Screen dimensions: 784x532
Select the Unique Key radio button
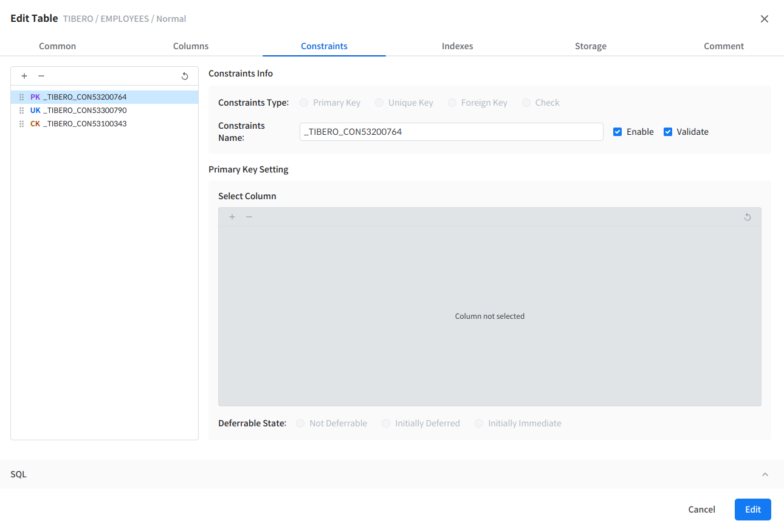[379, 103]
